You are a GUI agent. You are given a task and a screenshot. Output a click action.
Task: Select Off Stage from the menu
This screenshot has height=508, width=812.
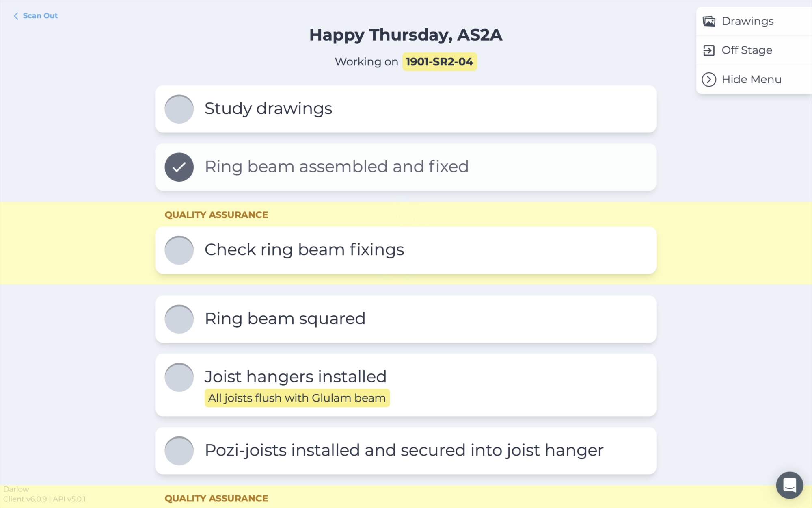747,50
